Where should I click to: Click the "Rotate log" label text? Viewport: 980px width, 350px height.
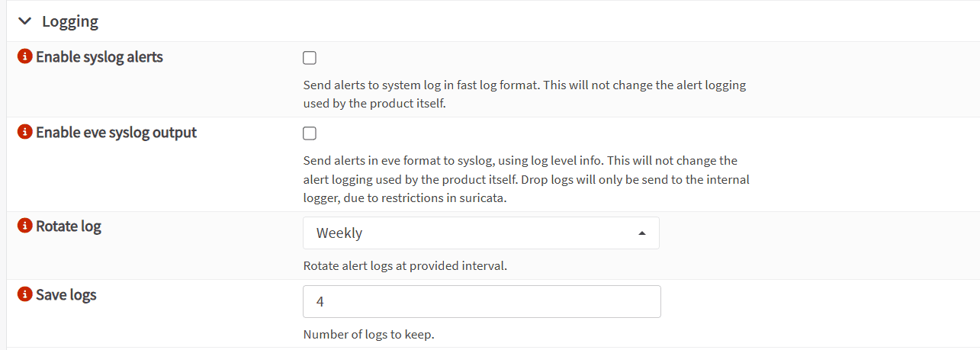point(69,226)
